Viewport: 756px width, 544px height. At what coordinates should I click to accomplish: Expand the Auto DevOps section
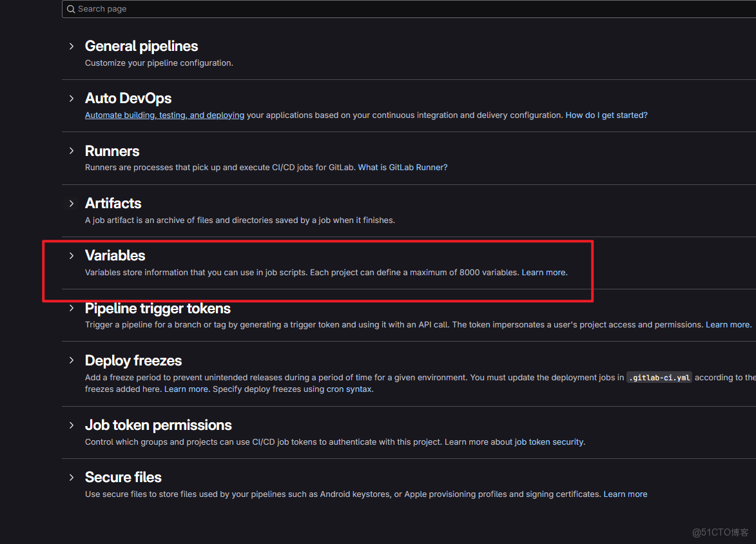click(x=71, y=98)
